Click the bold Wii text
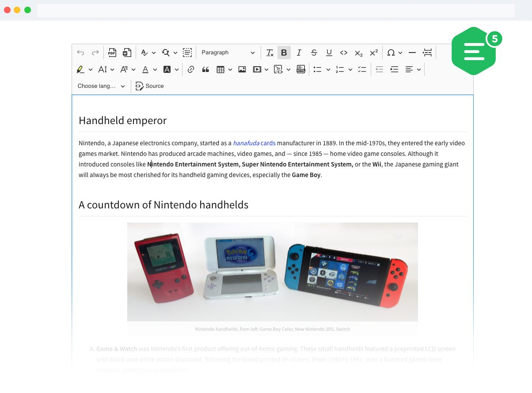 click(x=377, y=164)
